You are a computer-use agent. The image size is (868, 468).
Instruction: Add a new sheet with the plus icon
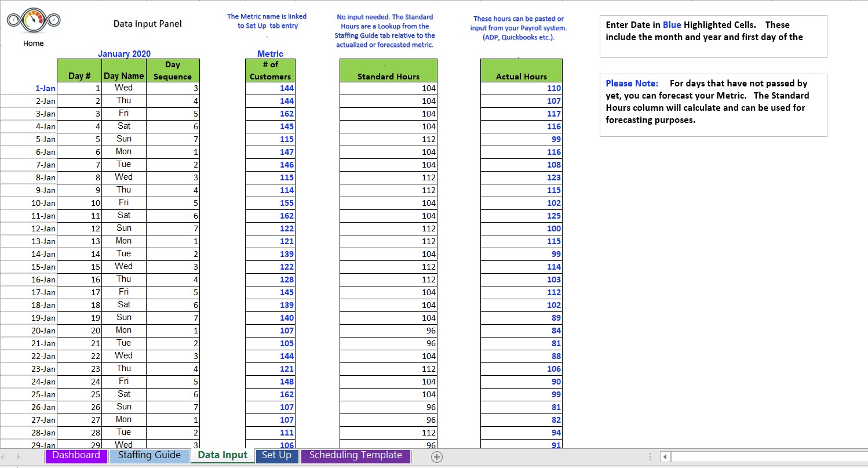437,457
